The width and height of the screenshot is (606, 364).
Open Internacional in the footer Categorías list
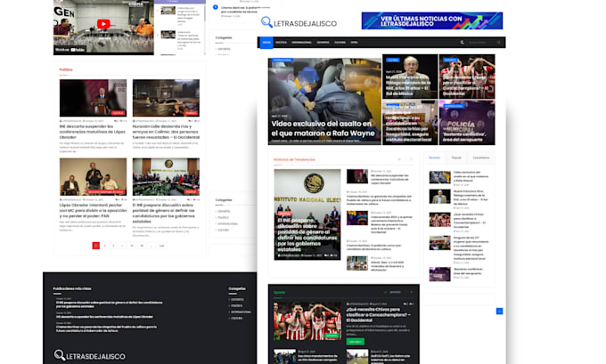241,311
